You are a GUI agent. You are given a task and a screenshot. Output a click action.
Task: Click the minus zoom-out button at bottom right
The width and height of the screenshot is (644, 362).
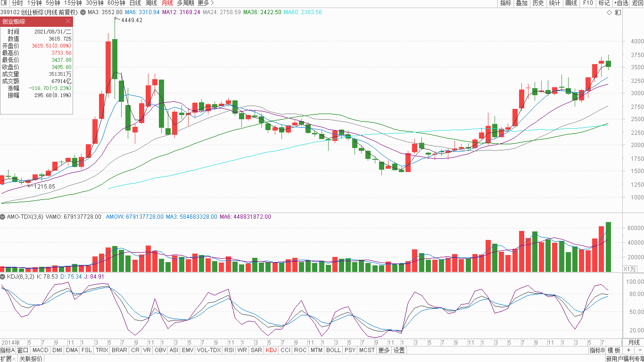[x=639, y=351]
